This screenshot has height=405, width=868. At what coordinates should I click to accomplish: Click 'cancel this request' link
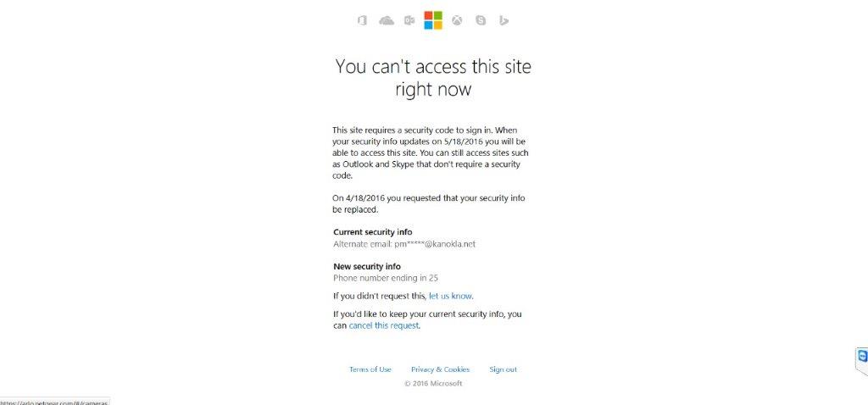[x=384, y=325]
